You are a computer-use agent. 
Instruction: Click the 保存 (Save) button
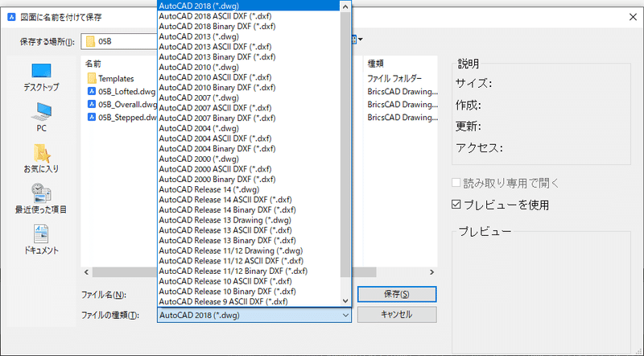coord(397,294)
